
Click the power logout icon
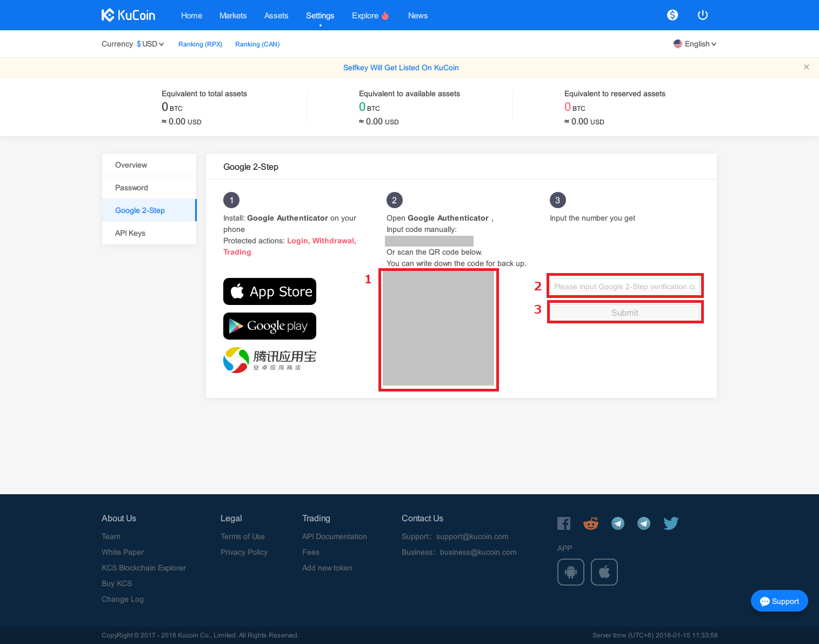point(703,15)
